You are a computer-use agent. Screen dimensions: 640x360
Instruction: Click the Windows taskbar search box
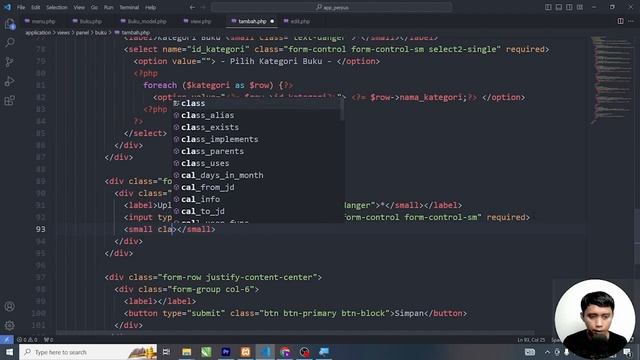tap(88, 352)
